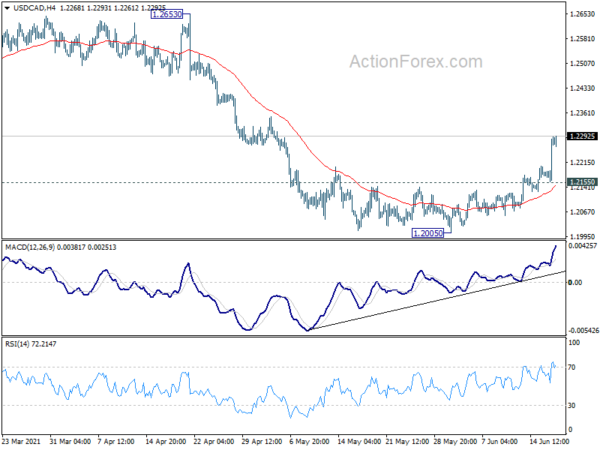Click the 1.19950 price scale value

pyautogui.click(x=582, y=236)
